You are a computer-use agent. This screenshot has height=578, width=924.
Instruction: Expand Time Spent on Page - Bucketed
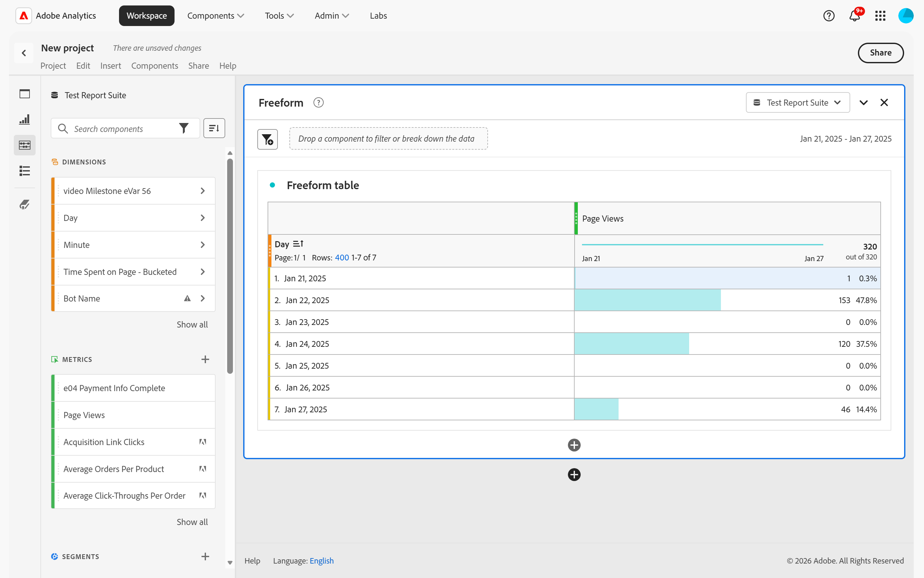tap(203, 272)
